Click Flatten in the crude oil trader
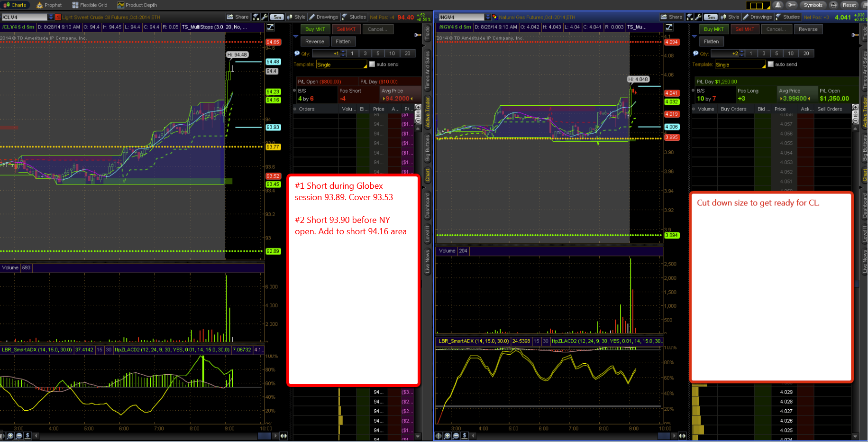868x442 pixels. click(x=343, y=41)
